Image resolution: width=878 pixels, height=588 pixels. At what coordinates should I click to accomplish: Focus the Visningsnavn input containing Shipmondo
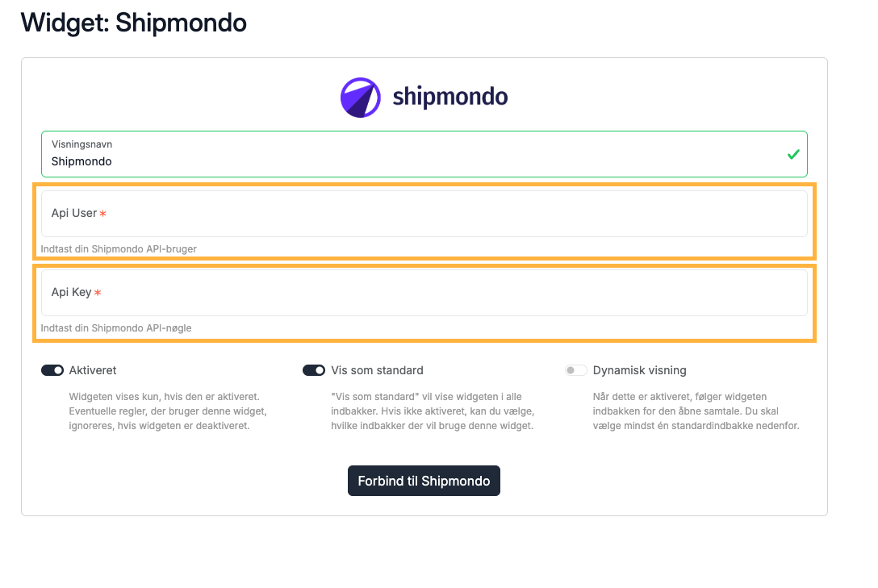pos(424,154)
